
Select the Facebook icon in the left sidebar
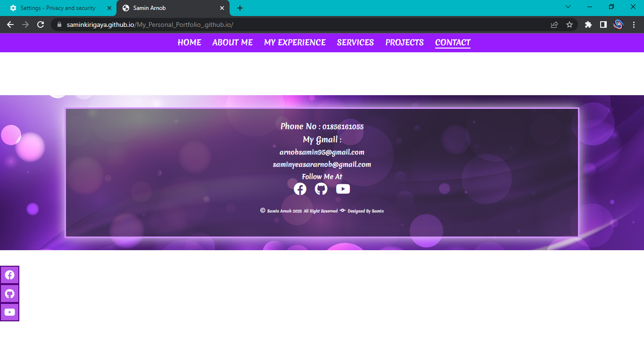pos(9,275)
